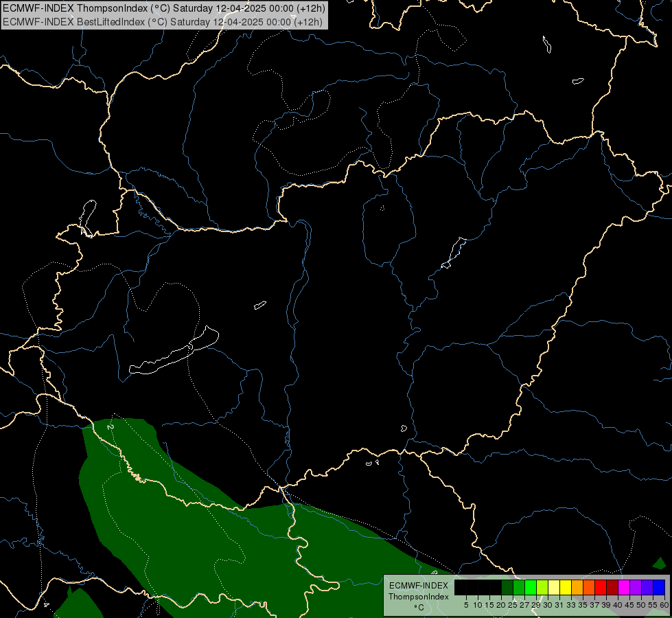Image resolution: width=672 pixels, height=618 pixels.
Task: Click the legend's ThompsonIndex label
Action: point(419,597)
